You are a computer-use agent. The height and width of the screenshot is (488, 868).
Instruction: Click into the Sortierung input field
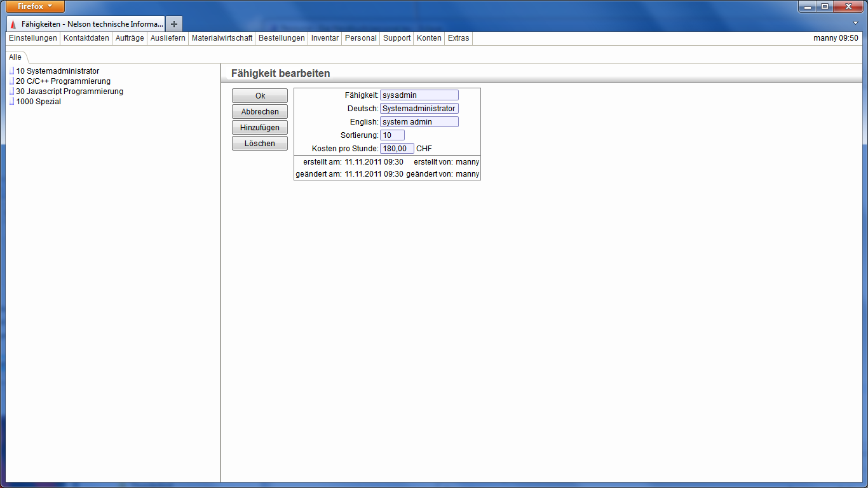pyautogui.click(x=392, y=135)
